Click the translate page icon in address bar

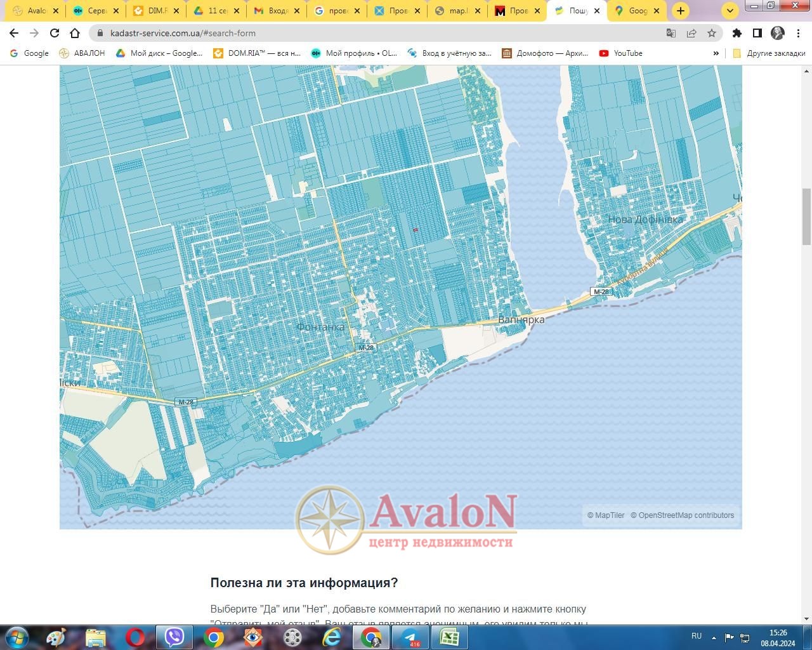[x=671, y=33]
